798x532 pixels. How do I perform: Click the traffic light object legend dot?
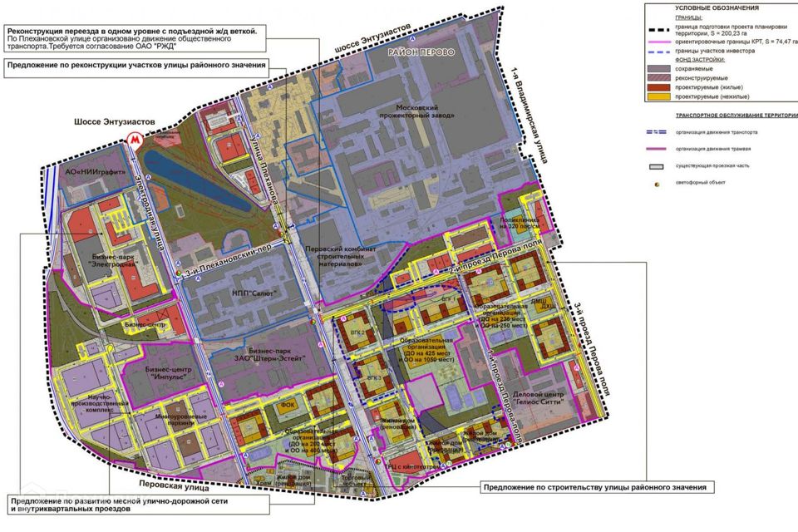[x=657, y=184]
